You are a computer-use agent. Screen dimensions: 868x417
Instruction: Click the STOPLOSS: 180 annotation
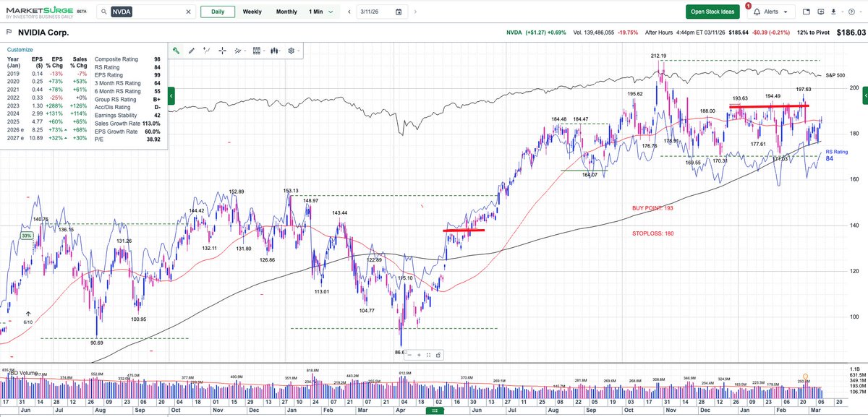coord(652,233)
